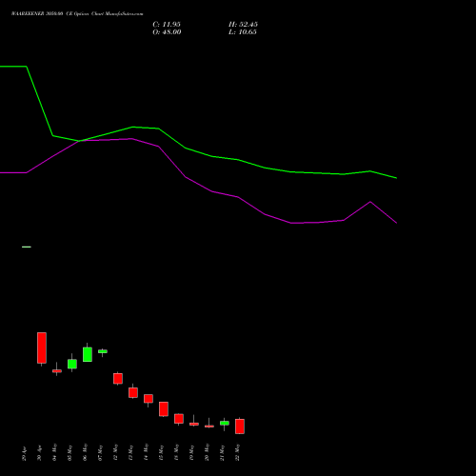Click the small green dash mark for 29 Apr

point(27,247)
